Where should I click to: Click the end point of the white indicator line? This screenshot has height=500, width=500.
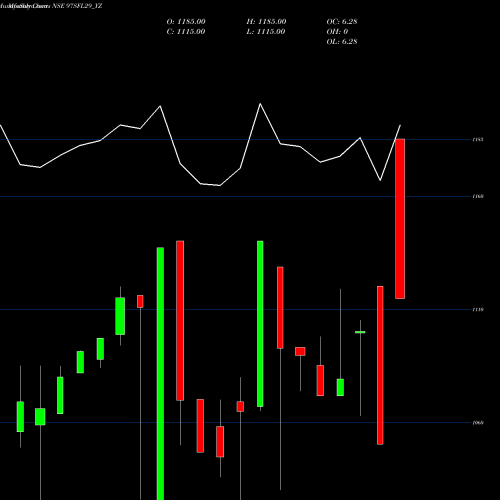pyautogui.click(x=400, y=125)
